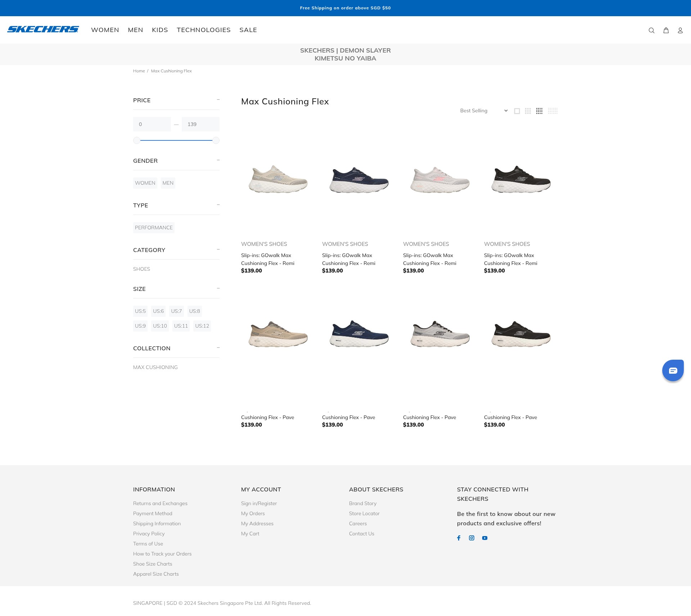
Task: Visit the Skechers Facebook page icon
Action: (x=459, y=538)
